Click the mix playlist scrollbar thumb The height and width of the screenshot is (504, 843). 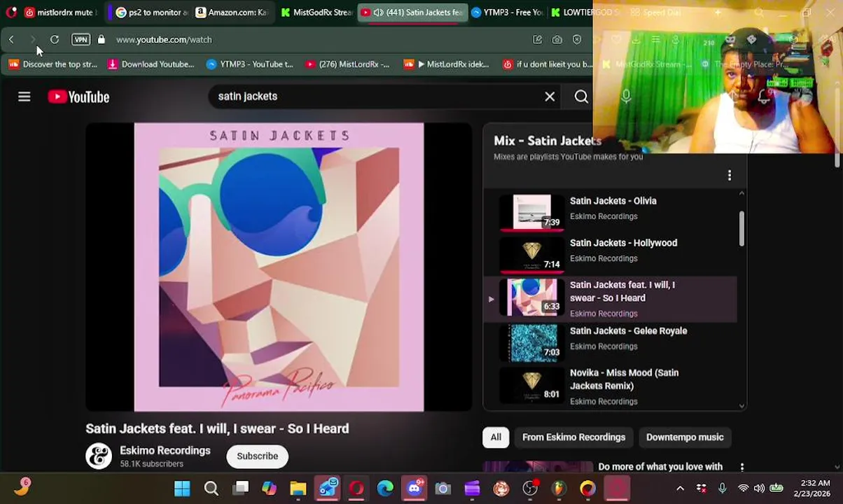(741, 228)
